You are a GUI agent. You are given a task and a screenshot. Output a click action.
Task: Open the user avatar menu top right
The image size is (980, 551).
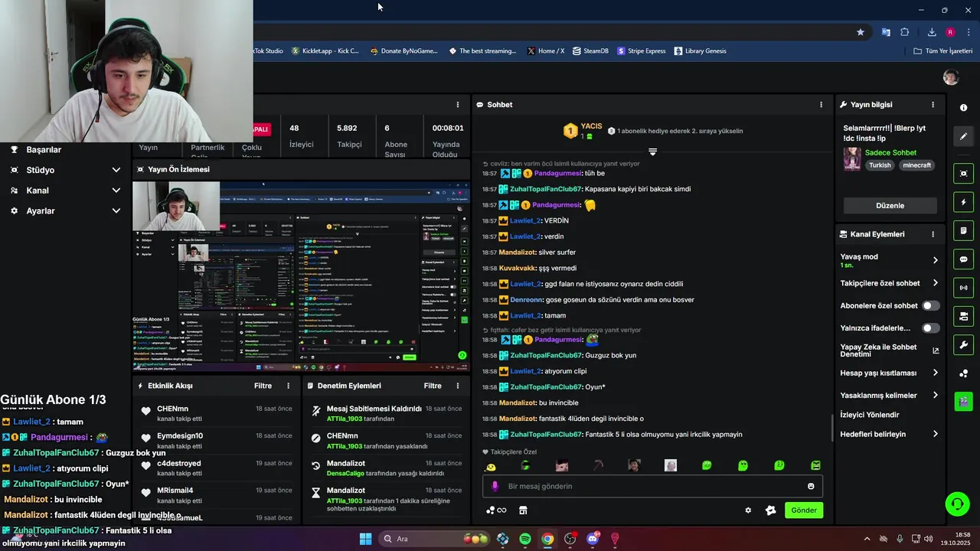click(x=951, y=77)
